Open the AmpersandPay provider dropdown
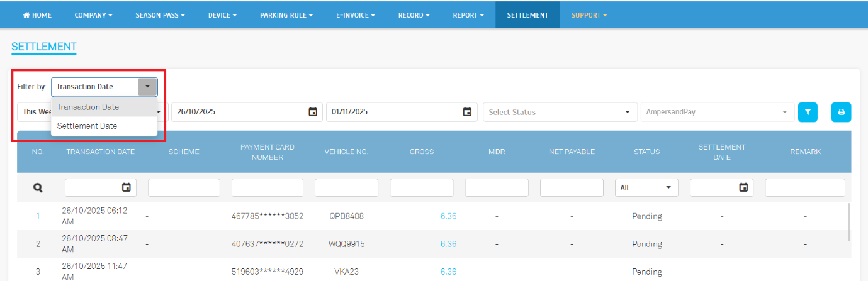Viewport: 868px width, 281px height. pos(716,112)
